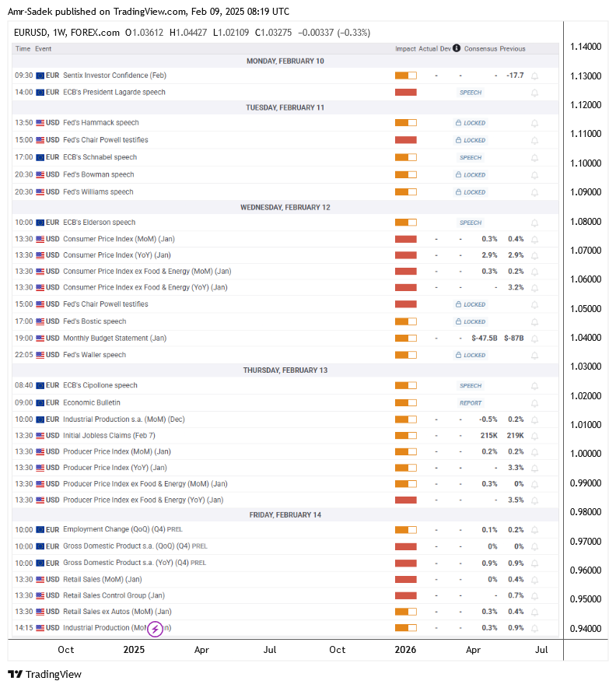Image resolution: width=616 pixels, height=688 pixels.
Task: Click lock icon on Fed's Williams speech row
Action: pyautogui.click(x=458, y=192)
